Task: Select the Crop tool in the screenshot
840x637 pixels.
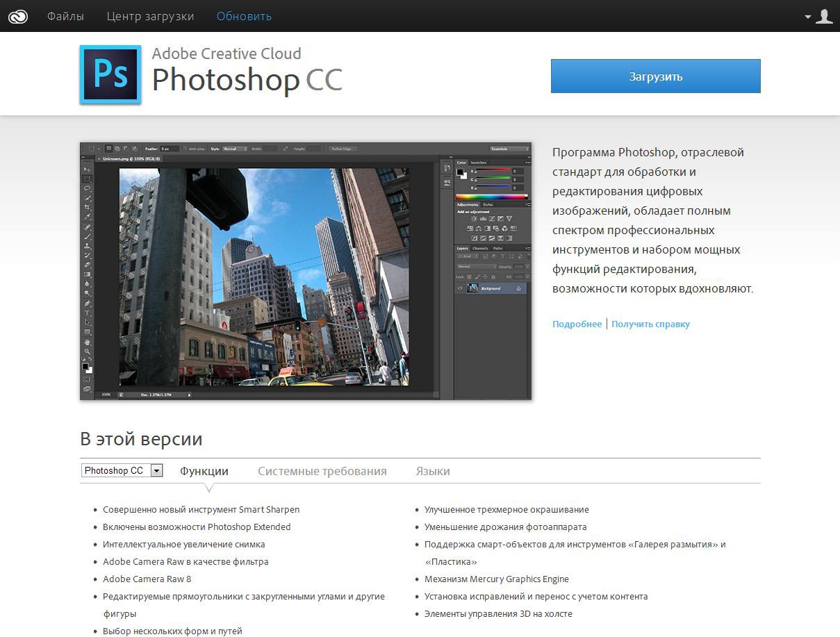Action: pos(86,207)
